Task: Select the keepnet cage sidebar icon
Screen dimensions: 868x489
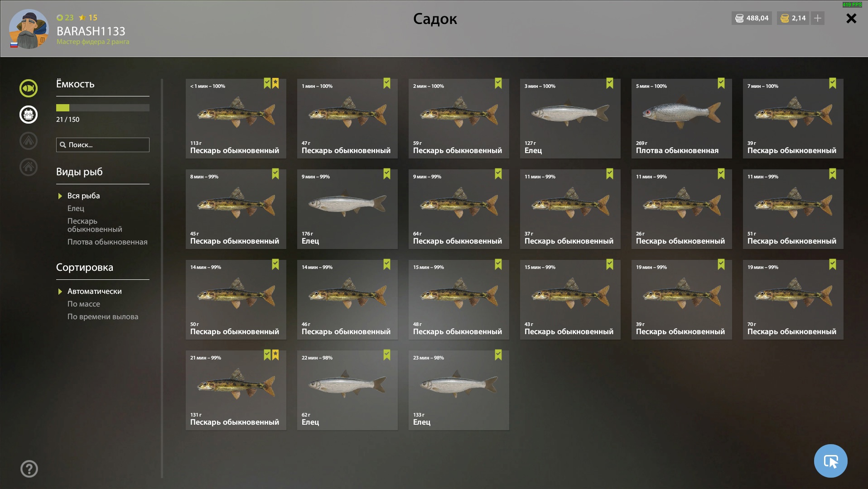Action: click(x=29, y=115)
